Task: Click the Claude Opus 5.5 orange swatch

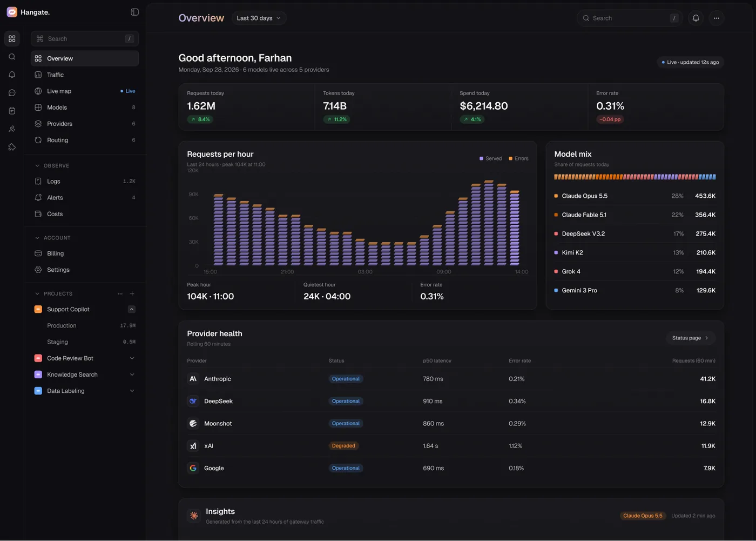Action: pyautogui.click(x=556, y=196)
